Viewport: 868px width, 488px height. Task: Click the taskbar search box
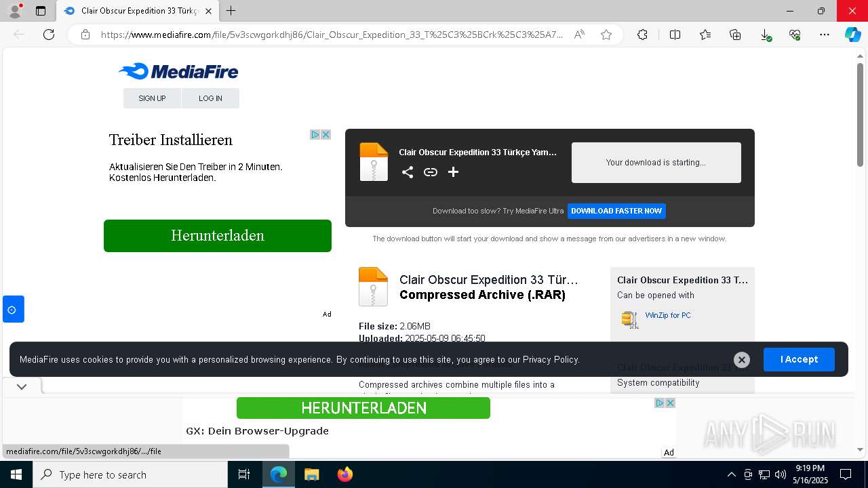point(130,474)
